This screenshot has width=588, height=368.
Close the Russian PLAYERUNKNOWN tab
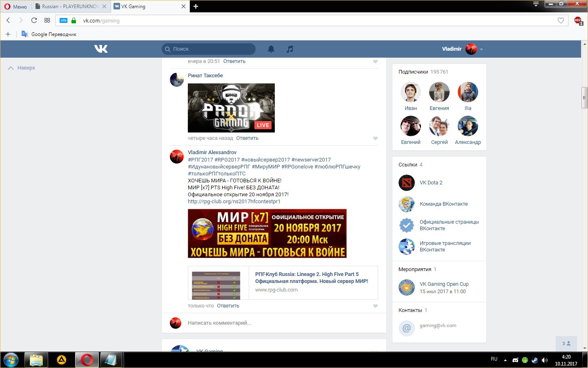pyautogui.click(x=105, y=6)
